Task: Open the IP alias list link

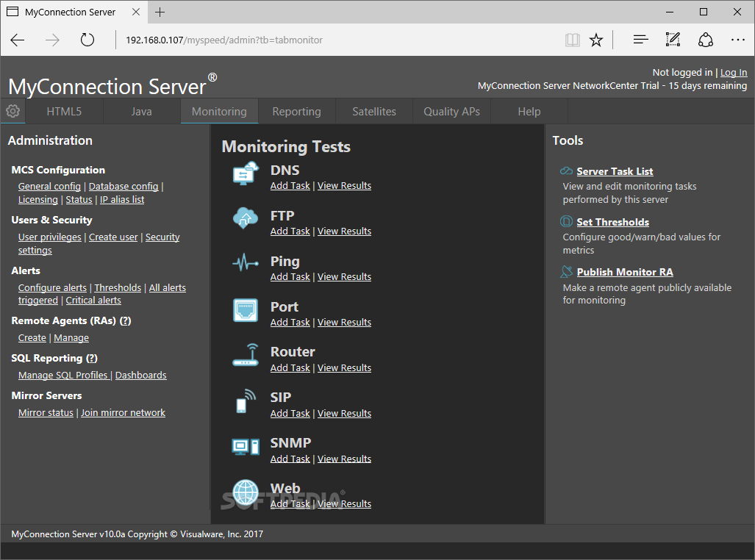Action: pyautogui.click(x=122, y=199)
